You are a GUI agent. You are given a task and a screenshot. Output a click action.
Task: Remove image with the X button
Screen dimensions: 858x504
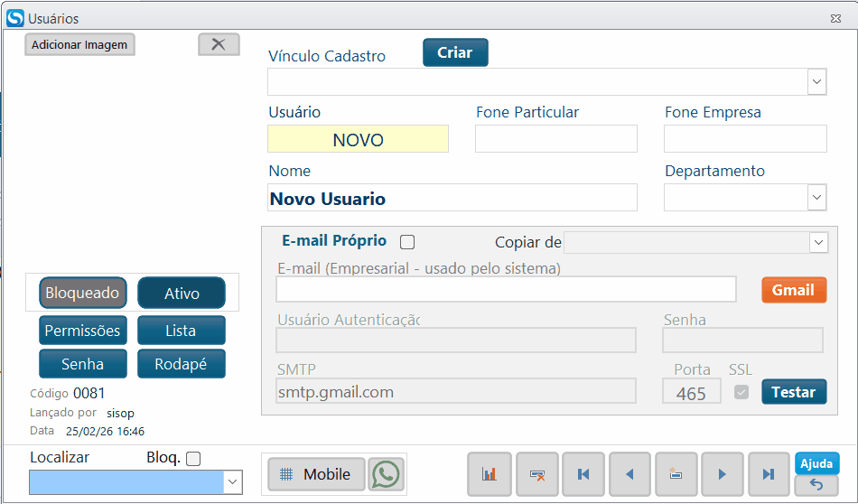coord(219,44)
